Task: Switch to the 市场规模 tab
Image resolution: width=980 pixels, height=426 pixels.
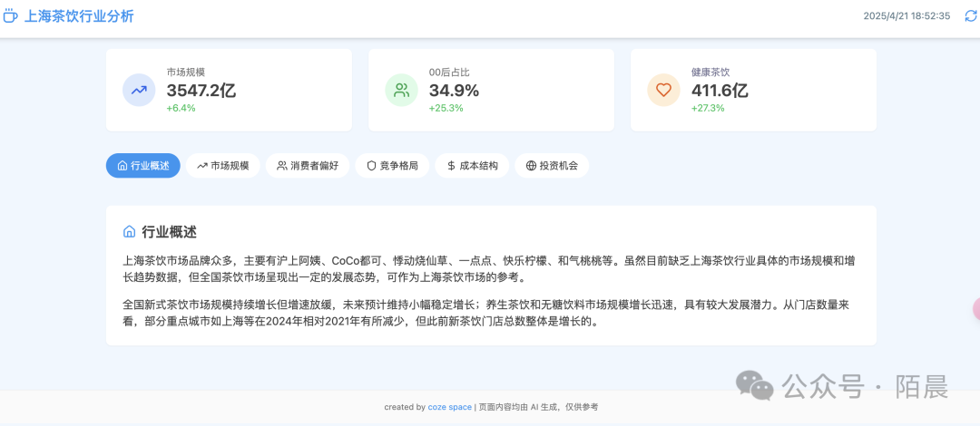Action: click(x=223, y=166)
